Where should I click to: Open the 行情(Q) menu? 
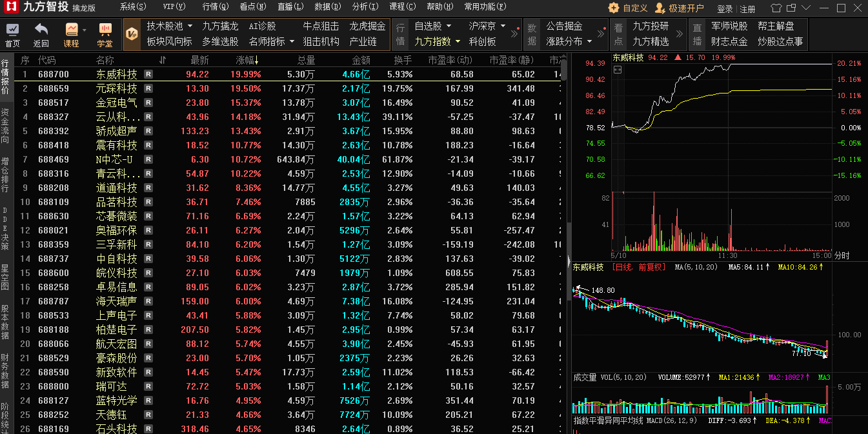tap(215, 7)
